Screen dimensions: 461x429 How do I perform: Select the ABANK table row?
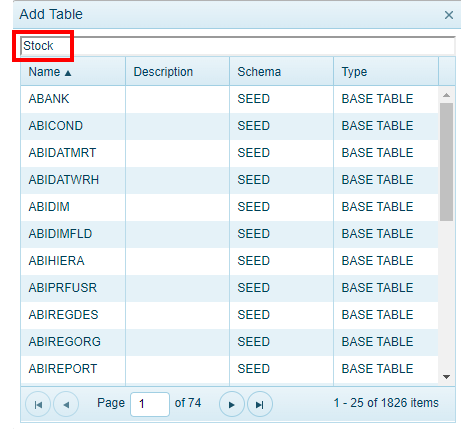229,99
